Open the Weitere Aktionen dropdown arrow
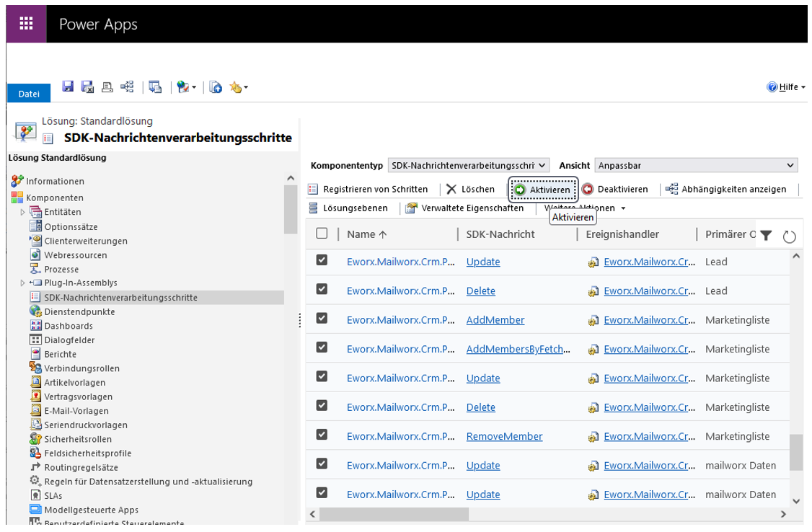The image size is (812, 532). (623, 208)
